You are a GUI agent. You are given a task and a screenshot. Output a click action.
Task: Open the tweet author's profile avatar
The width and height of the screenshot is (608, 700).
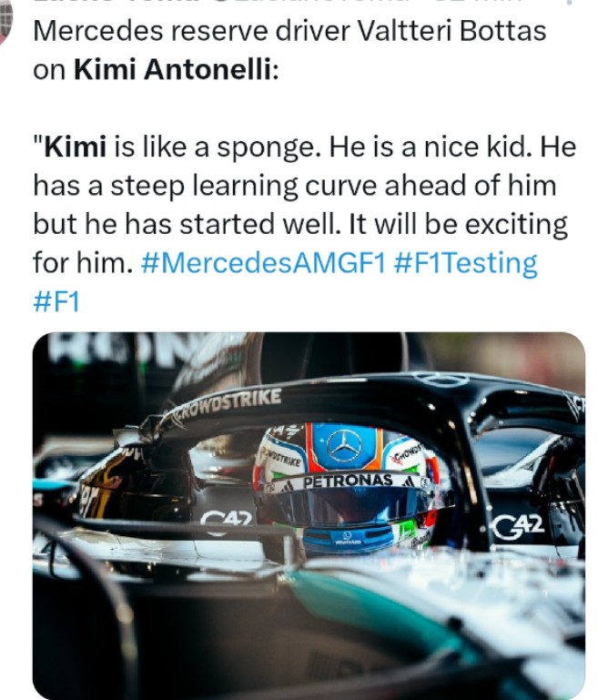pos(5,20)
